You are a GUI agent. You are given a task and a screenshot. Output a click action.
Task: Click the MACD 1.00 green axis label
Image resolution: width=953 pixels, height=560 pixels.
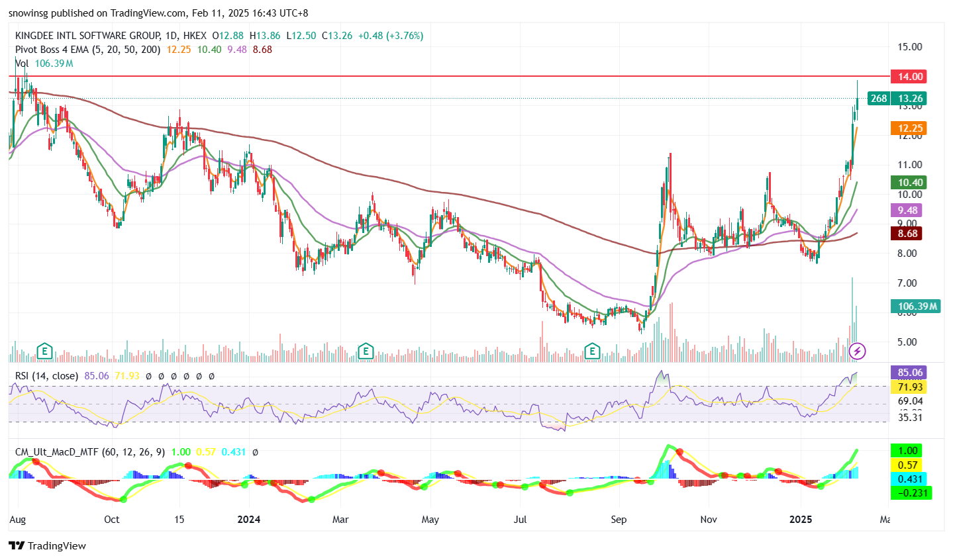coord(906,451)
